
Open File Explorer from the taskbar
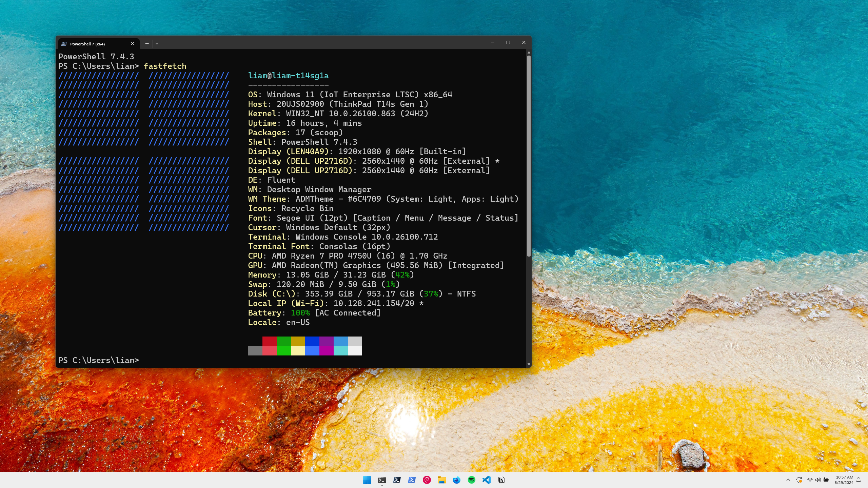point(441,480)
